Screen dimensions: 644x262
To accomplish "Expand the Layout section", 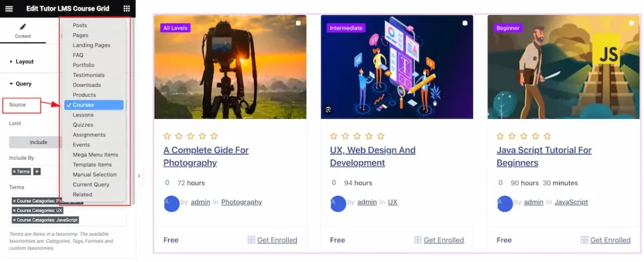I will pyautogui.click(x=25, y=62).
